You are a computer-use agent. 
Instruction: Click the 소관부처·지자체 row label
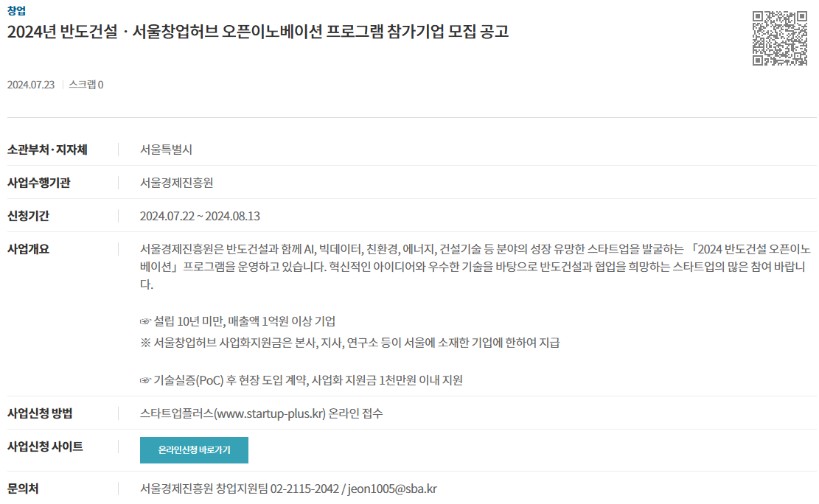47,150
